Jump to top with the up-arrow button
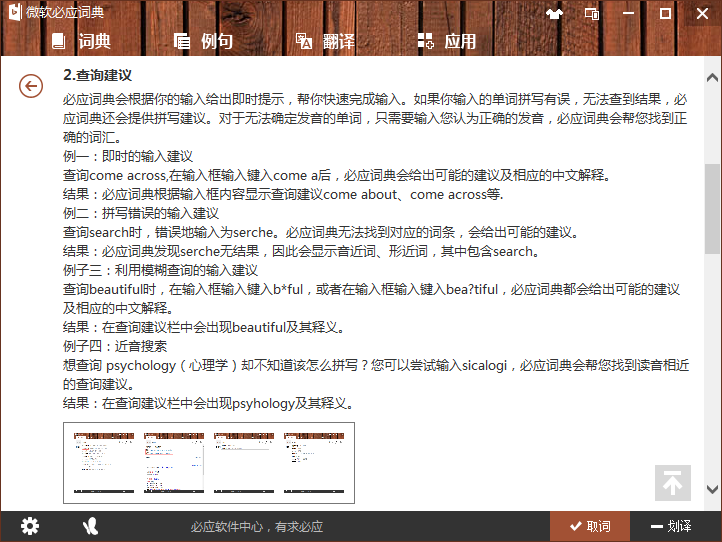This screenshot has height=542, width=722. [x=673, y=483]
